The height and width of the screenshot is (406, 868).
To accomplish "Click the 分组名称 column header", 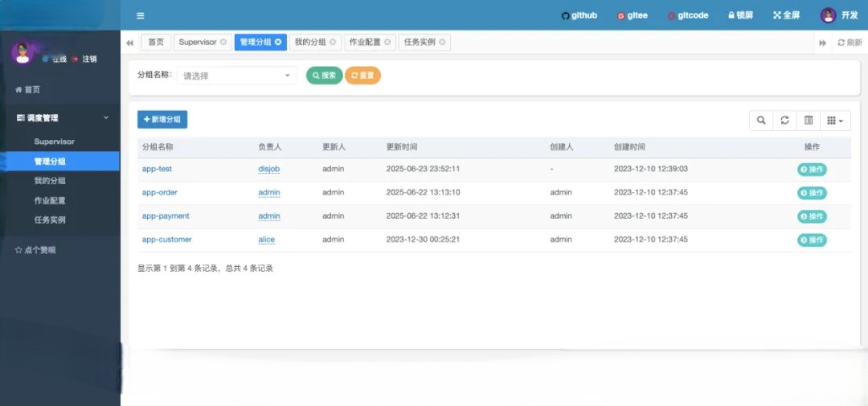I will pyautogui.click(x=158, y=147).
